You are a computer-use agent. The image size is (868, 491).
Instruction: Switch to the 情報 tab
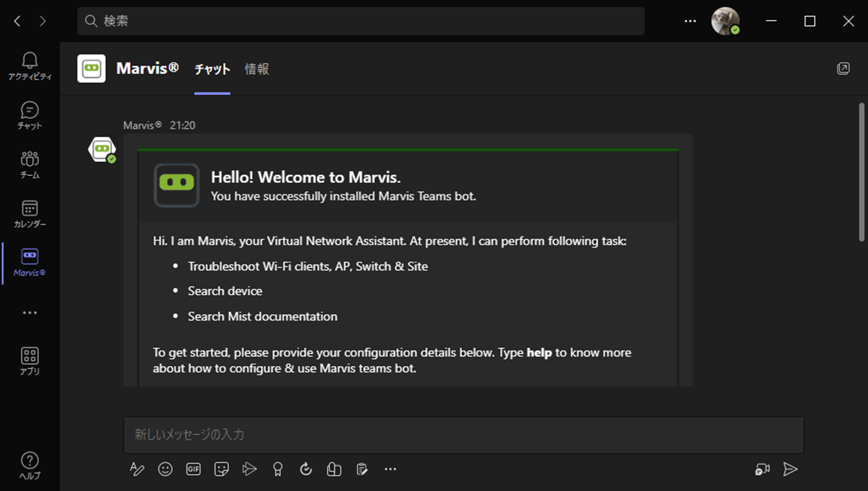click(x=257, y=69)
